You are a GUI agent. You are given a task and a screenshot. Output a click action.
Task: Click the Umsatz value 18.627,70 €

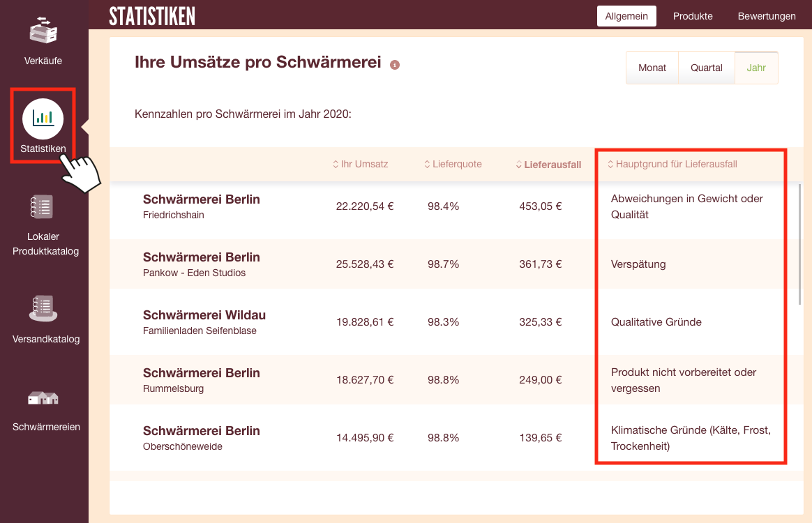(365, 380)
